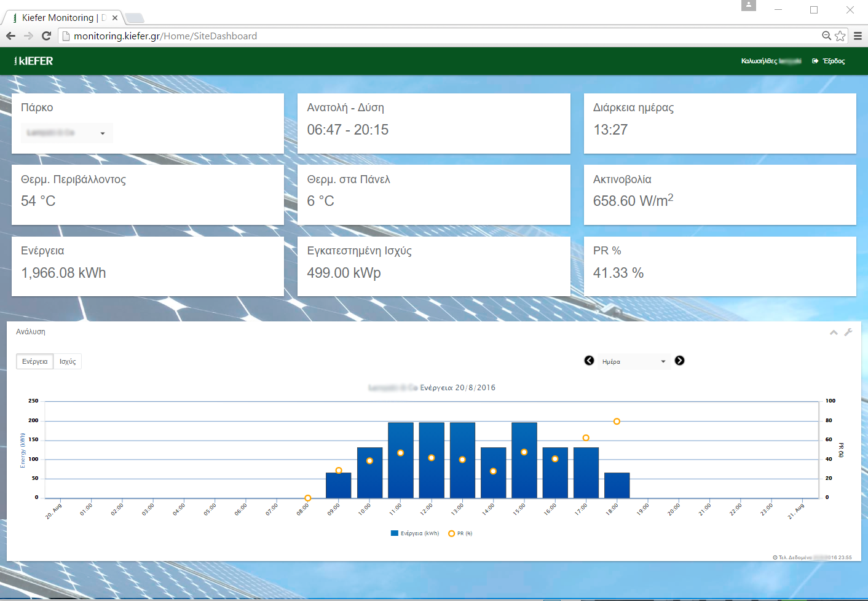Open Chrome hamburger menu
This screenshot has height=601, width=868.
(858, 36)
